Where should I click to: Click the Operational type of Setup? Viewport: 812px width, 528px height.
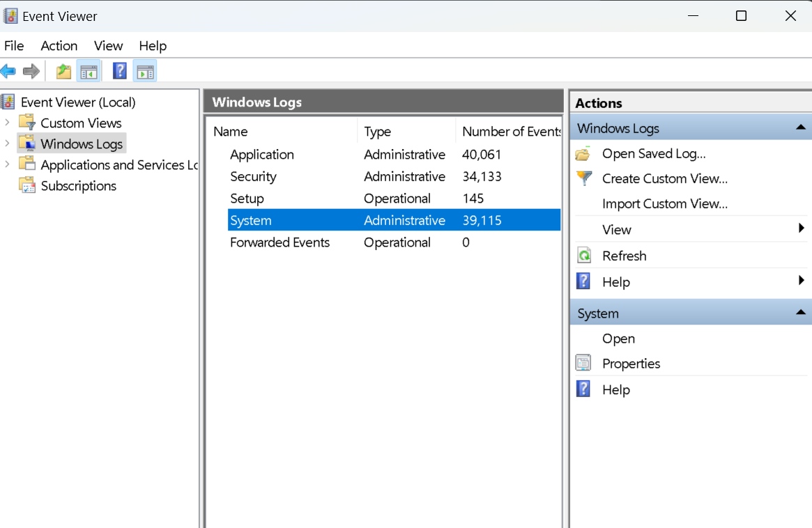tap(397, 199)
